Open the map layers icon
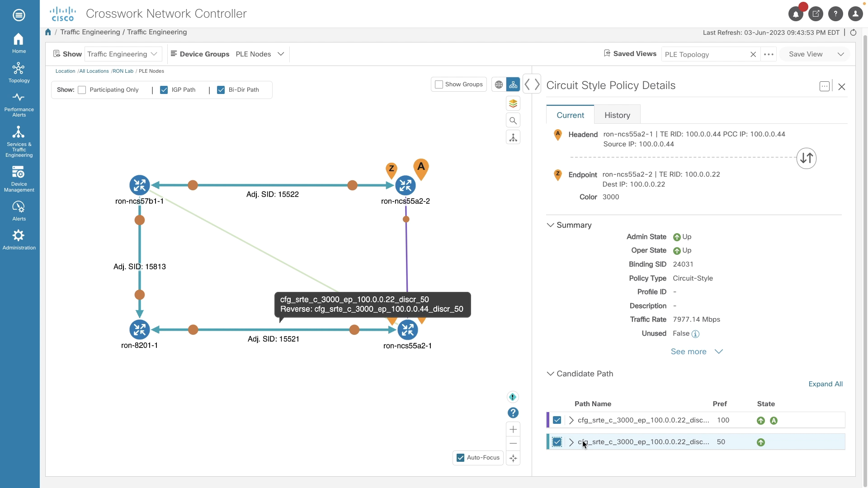The height and width of the screenshot is (488, 868). pyautogui.click(x=513, y=103)
